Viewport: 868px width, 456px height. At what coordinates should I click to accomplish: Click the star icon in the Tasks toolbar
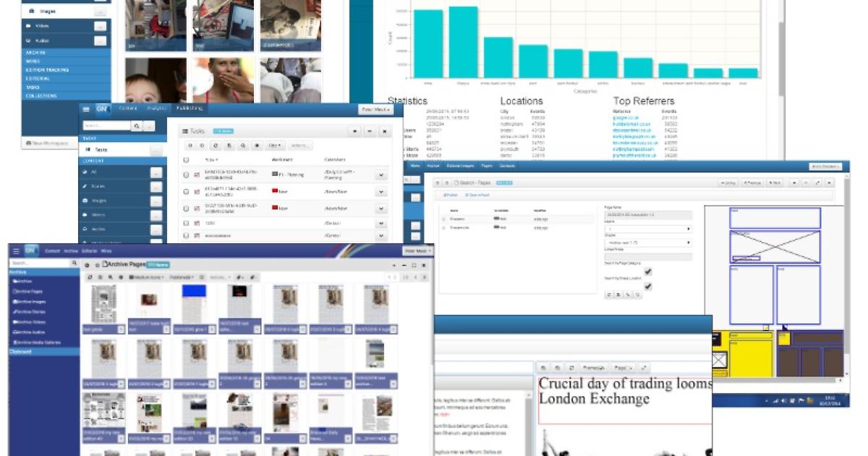pos(256,145)
